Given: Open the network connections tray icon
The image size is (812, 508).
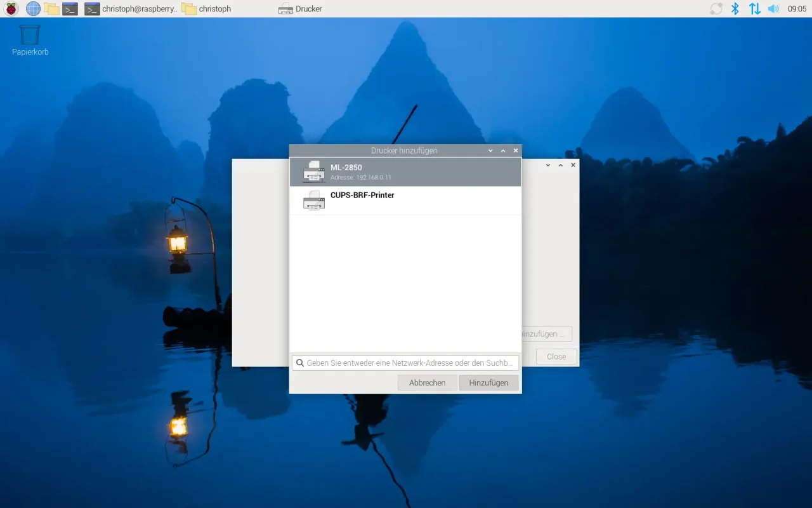Looking at the screenshot, I should point(754,9).
